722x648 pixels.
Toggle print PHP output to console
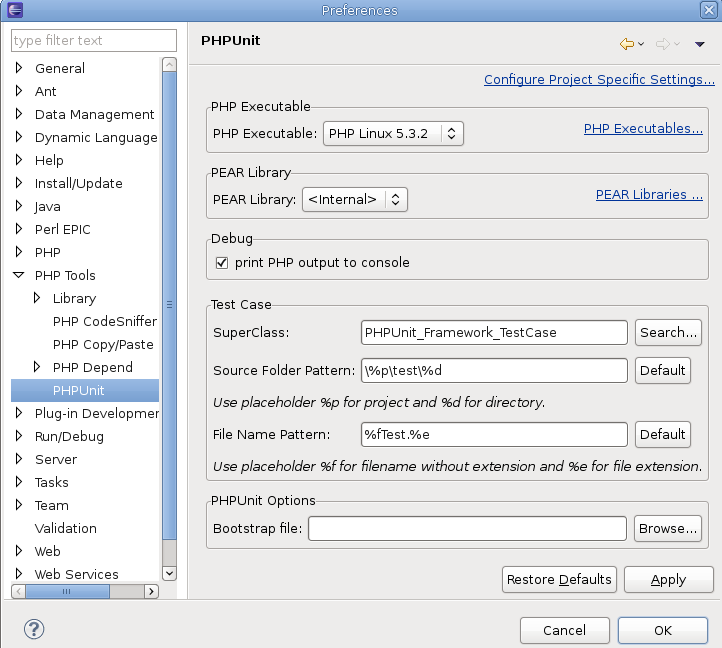(222, 263)
